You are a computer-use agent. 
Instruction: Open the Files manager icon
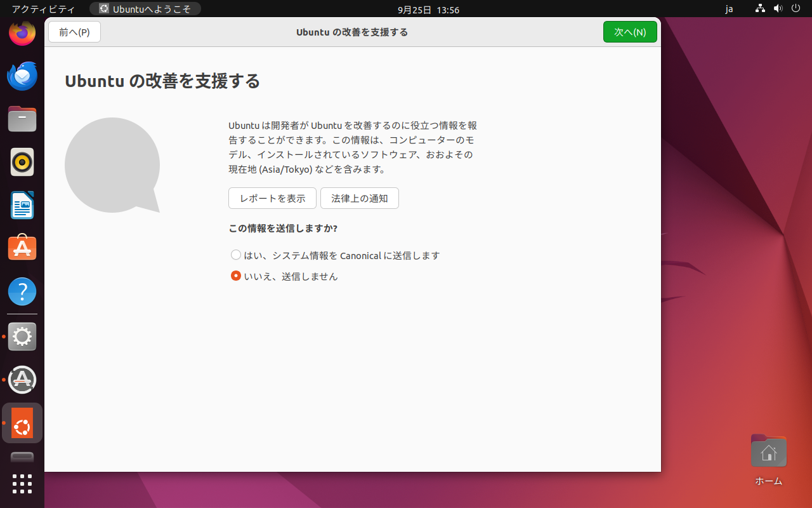pos(22,119)
